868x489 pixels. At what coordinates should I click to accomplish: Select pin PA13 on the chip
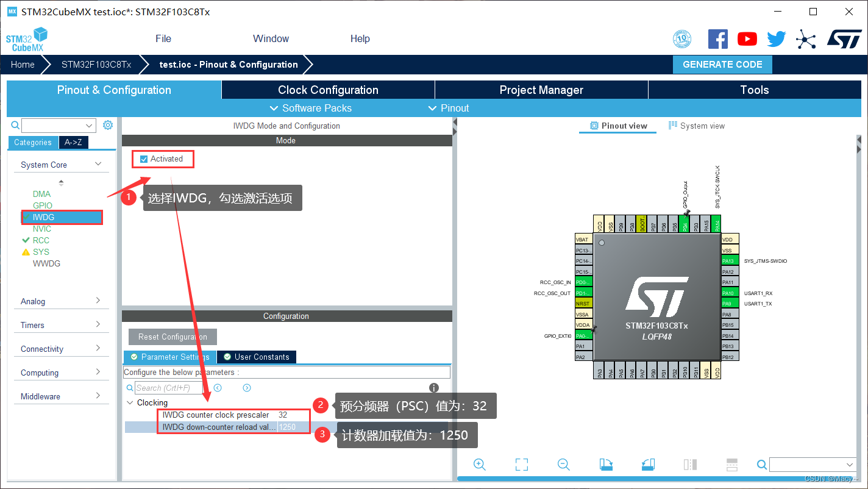(730, 261)
